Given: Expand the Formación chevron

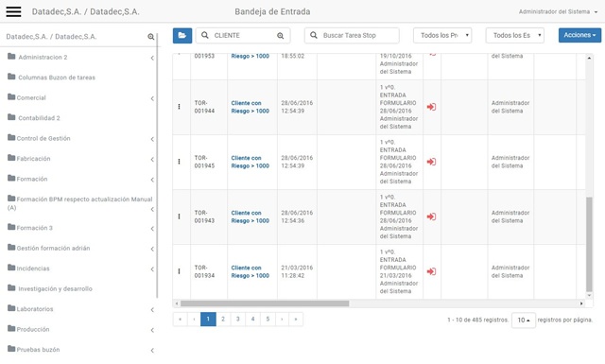Looking at the screenshot, I should tap(152, 180).
